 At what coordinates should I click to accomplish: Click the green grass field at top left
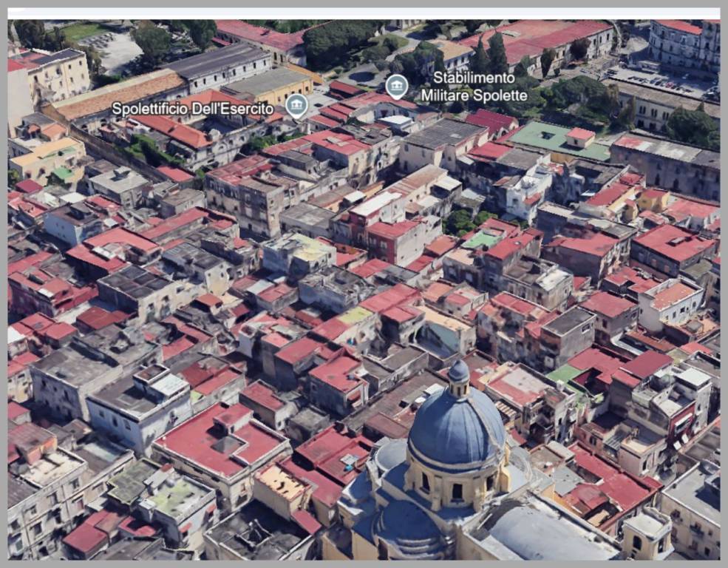pos(80,32)
